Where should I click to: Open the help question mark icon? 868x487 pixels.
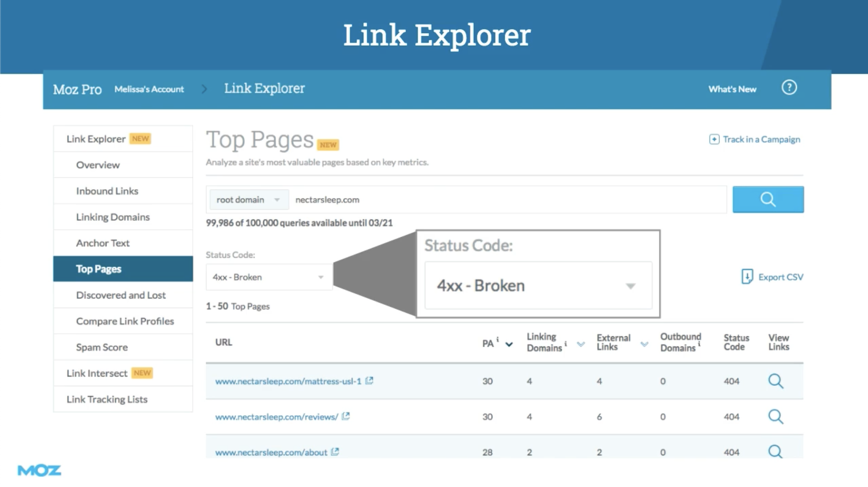coord(789,88)
